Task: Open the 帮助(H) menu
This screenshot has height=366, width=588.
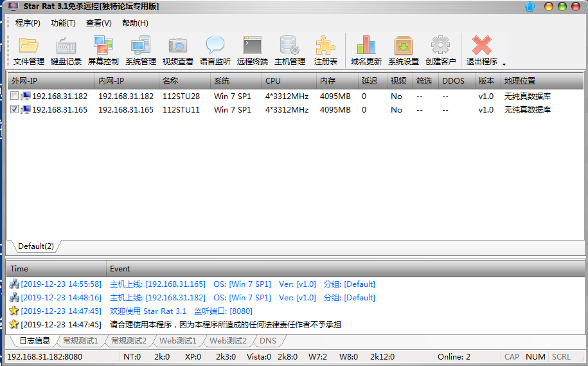Action: pyautogui.click(x=135, y=23)
